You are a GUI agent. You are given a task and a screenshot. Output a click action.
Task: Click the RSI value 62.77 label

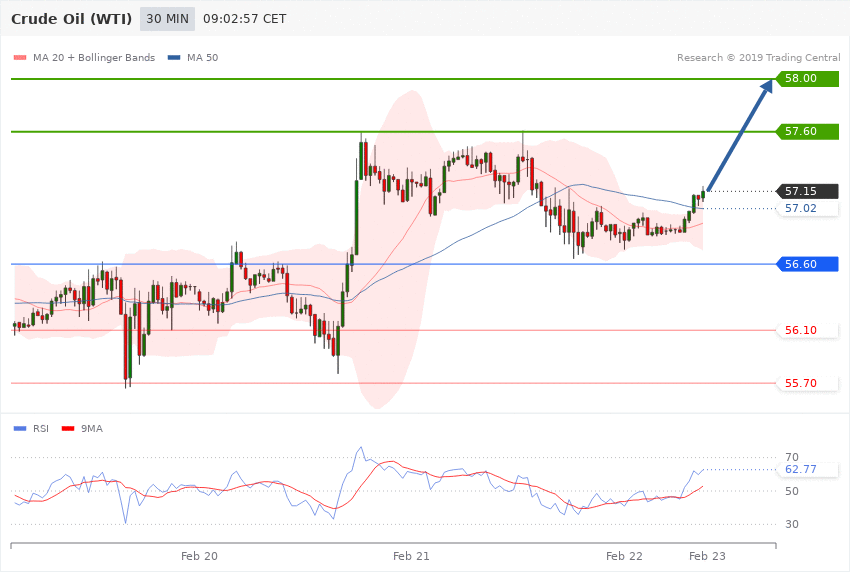click(808, 469)
